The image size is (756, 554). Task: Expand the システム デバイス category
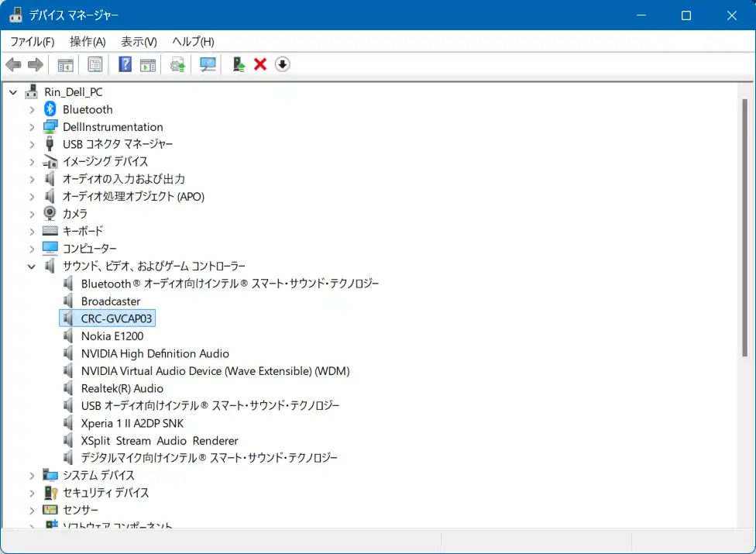tap(32, 476)
